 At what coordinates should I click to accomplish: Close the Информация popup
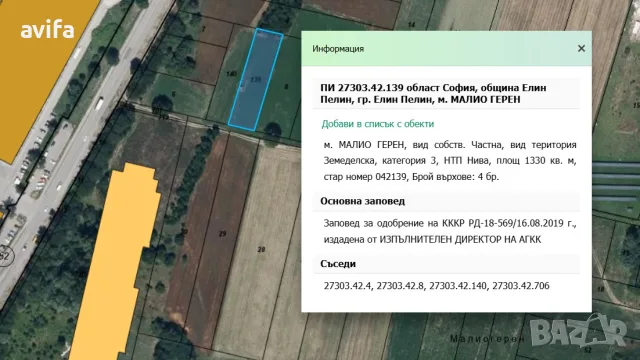point(581,49)
